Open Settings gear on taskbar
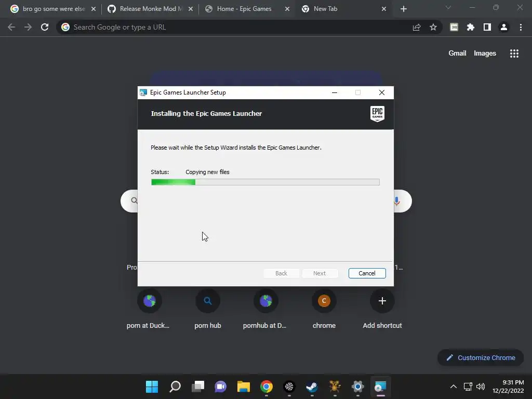Screen dimensions: 532x399 coord(357,387)
